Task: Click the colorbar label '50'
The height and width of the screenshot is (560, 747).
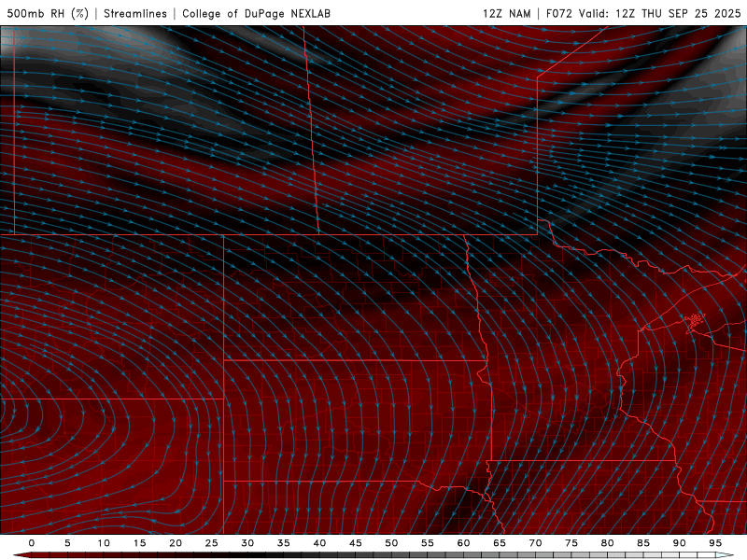Action: (x=391, y=543)
